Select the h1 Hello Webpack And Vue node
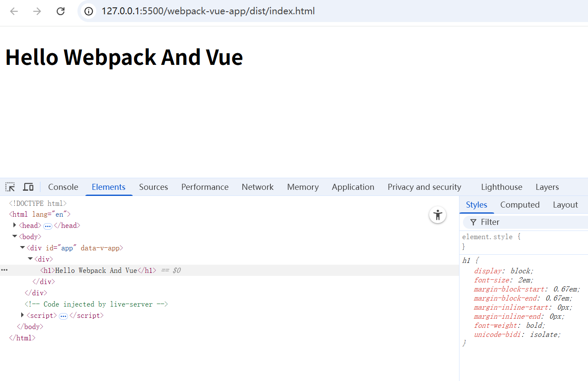Viewport: 588px width, 381px height. 98,270
